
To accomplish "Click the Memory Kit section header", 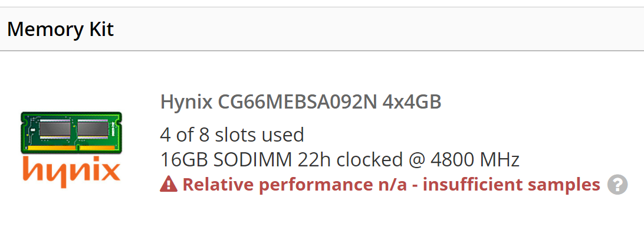I will [61, 29].
